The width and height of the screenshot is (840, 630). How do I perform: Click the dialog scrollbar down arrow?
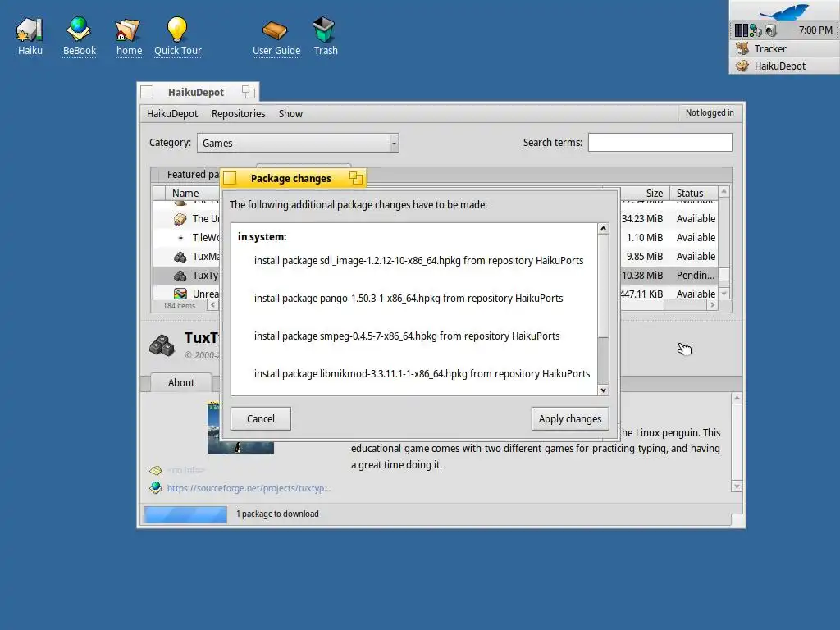tap(603, 390)
